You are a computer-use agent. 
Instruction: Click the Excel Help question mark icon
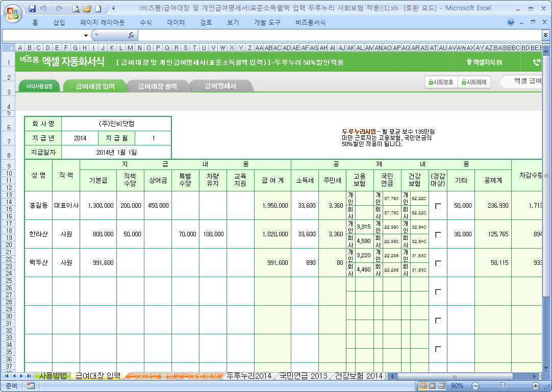click(x=511, y=22)
